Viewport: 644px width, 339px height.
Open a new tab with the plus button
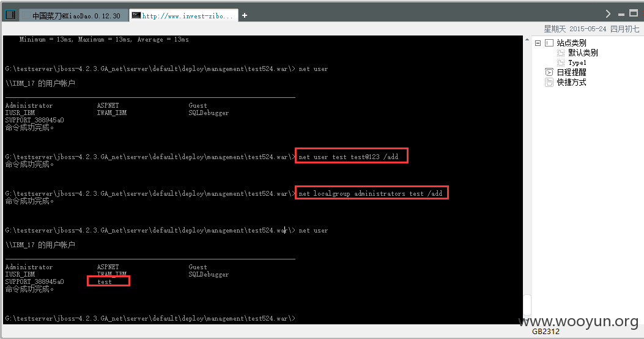pos(245,15)
